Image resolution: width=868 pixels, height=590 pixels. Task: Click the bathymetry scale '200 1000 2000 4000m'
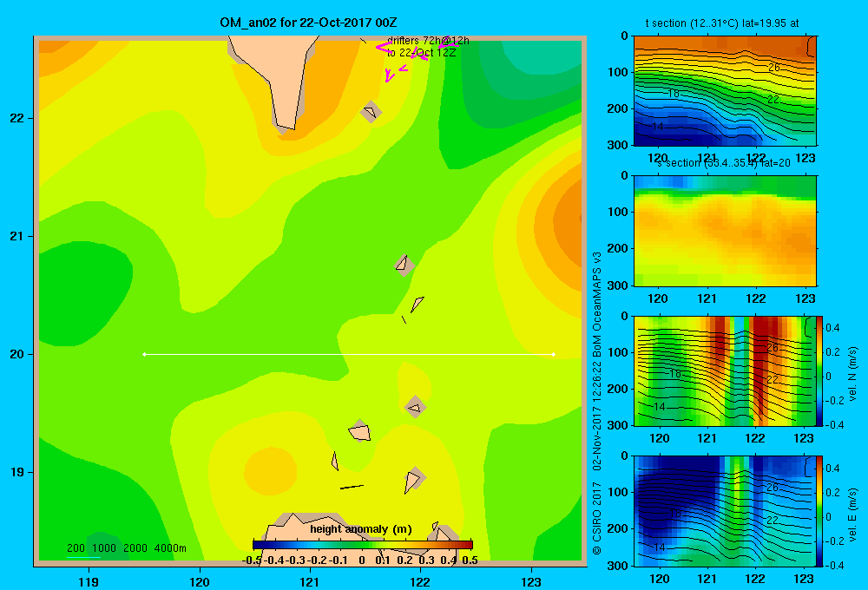point(126,548)
